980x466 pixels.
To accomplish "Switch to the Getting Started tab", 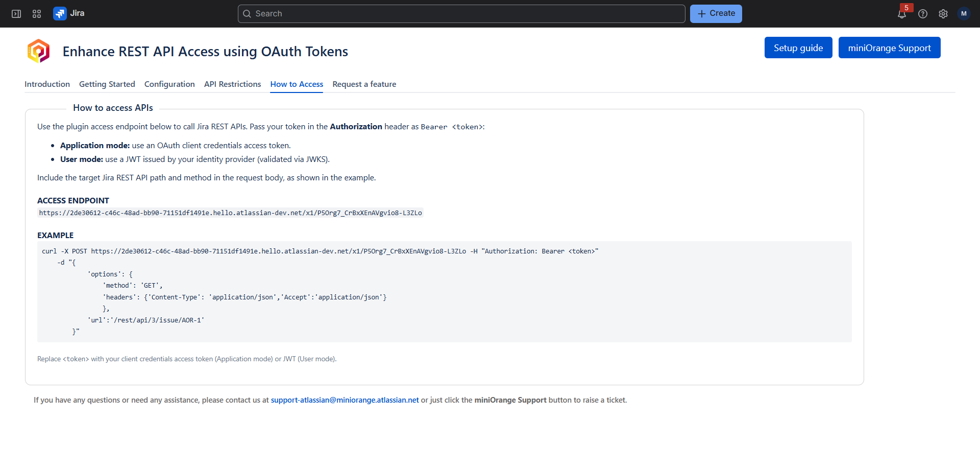I will [107, 84].
